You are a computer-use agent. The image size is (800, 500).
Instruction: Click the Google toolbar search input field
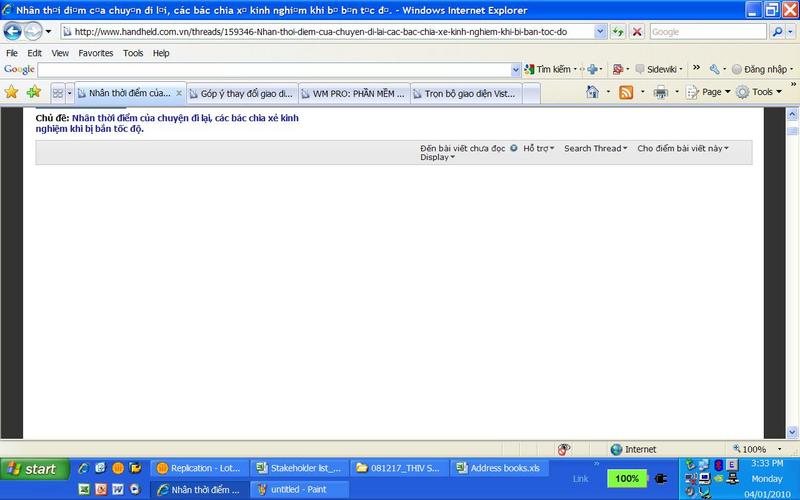point(278,70)
